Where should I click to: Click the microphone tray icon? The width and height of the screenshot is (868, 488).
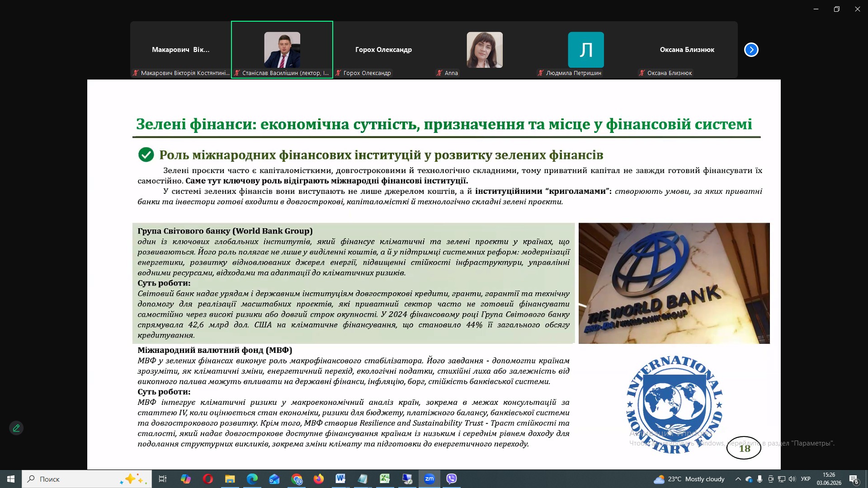[x=760, y=479]
